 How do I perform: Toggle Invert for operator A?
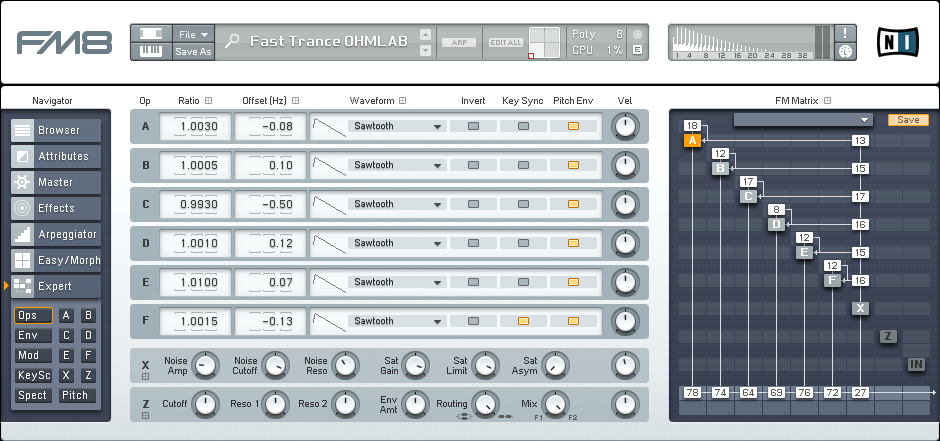[x=474, y=126]
